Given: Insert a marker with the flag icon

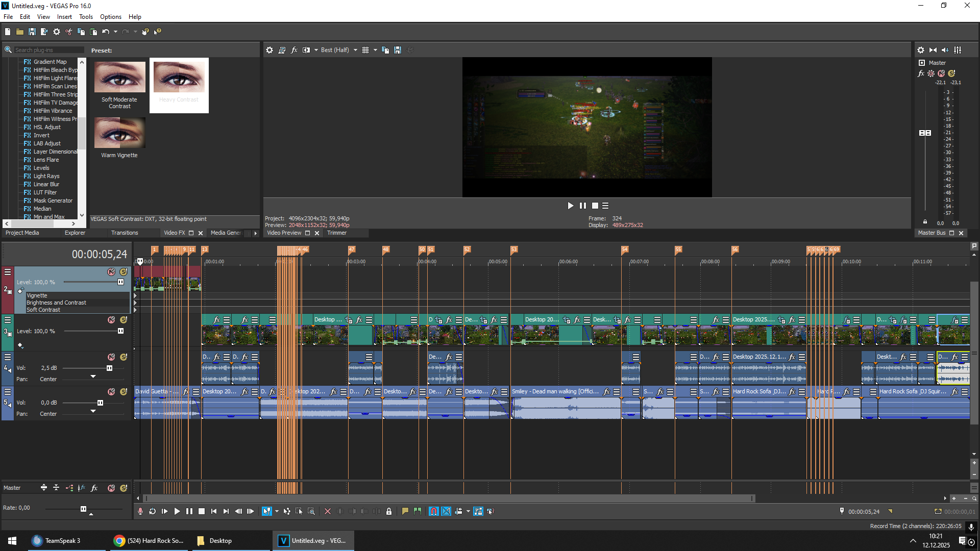Looking at the screenshot, I should pyautogui.click(x=405, y=511).
